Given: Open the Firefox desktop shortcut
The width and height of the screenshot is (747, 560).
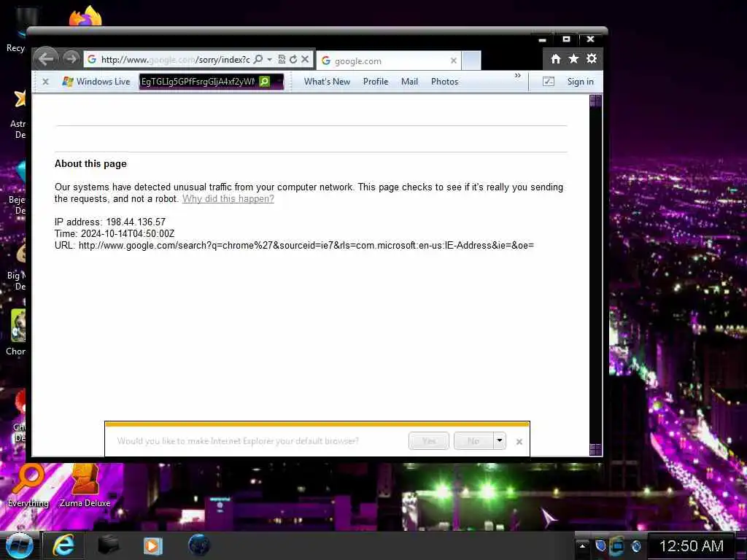Looking at the screenshot, I should [85, 17].
